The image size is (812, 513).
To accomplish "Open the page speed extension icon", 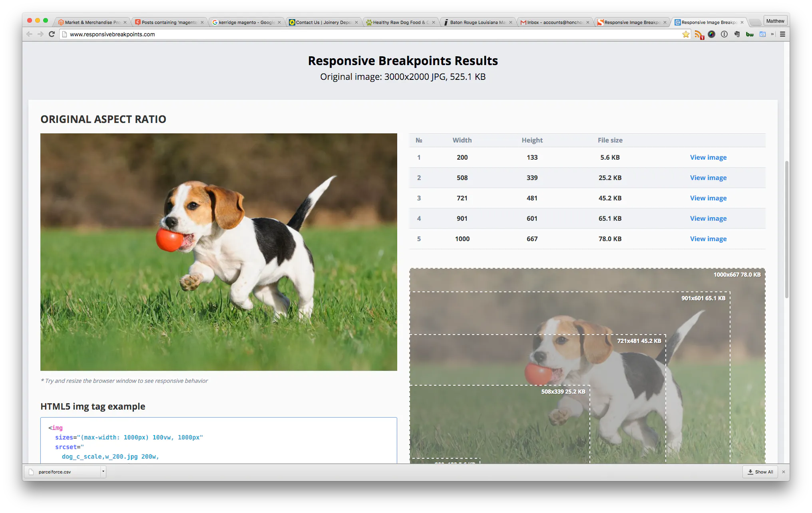I will pyautogui.click(x=762, y=34).
